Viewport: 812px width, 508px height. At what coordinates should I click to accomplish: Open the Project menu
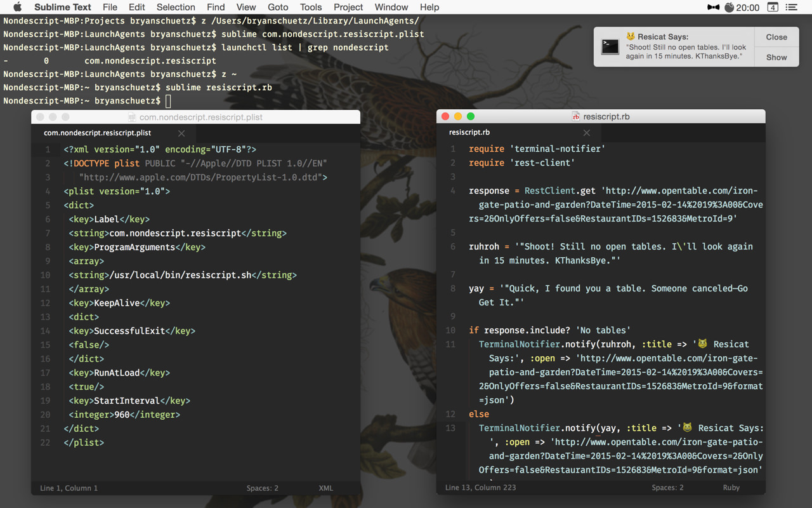[x=348, y=7]
